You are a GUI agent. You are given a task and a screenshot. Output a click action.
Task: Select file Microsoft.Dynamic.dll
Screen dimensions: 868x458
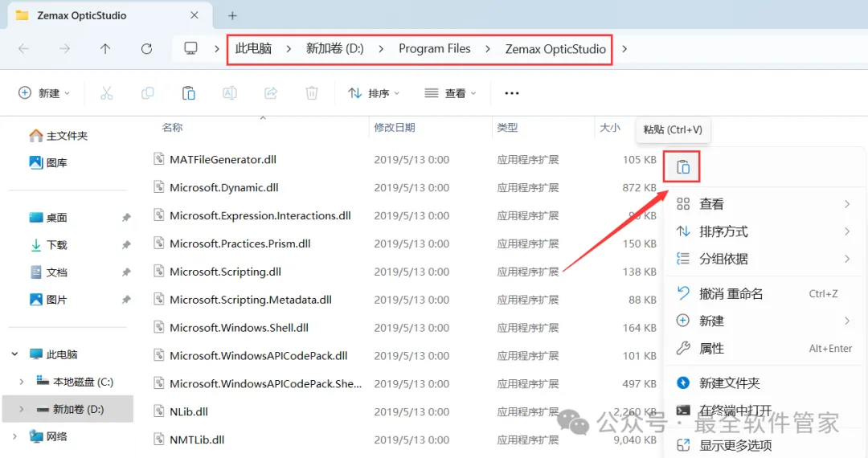coord(224,187)
